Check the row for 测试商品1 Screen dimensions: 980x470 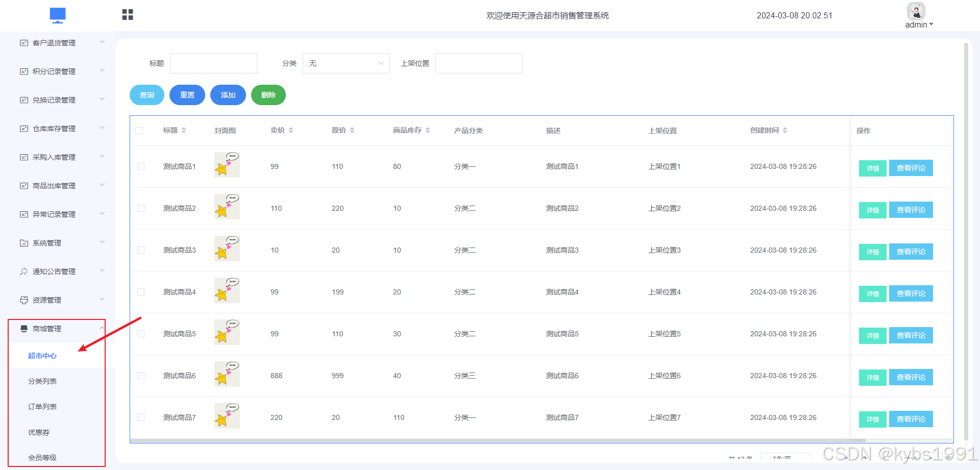point(141,166)
